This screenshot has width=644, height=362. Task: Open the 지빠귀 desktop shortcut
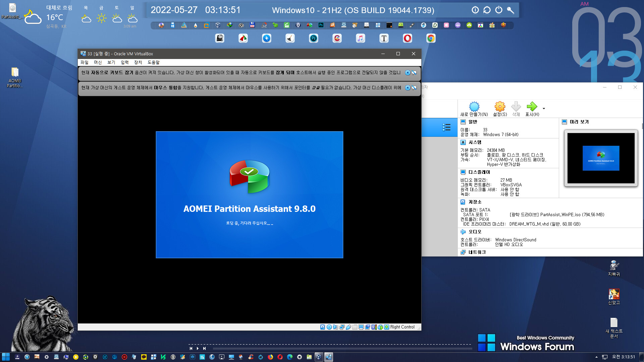(x=614, y=268)
